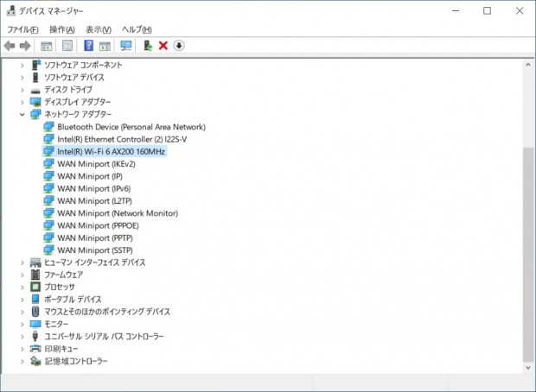The height and width of the screenshot is (392, 536).
Task: Click USB controller category icon
Action: [x=35, y=336]
